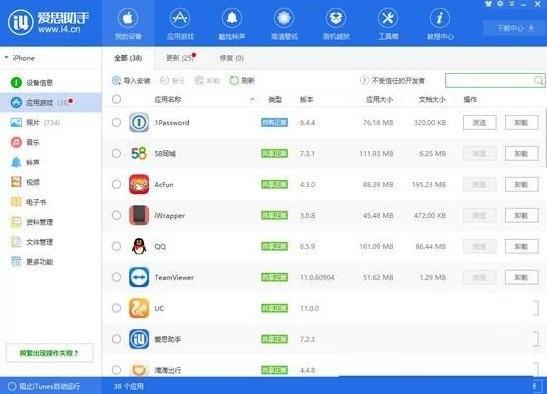Click the iWrapper app name
The width and height of the screenshot is (547, 394).
tap(170, 216)
